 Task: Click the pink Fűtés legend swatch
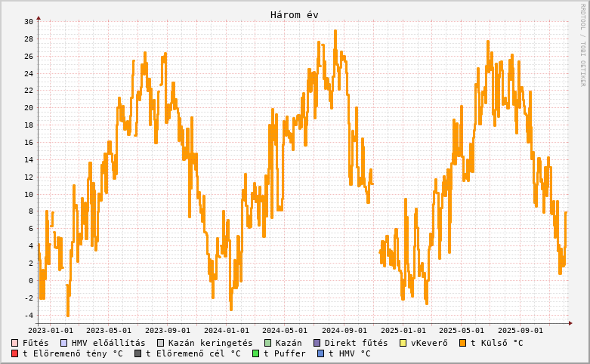[x=15, y=343]
